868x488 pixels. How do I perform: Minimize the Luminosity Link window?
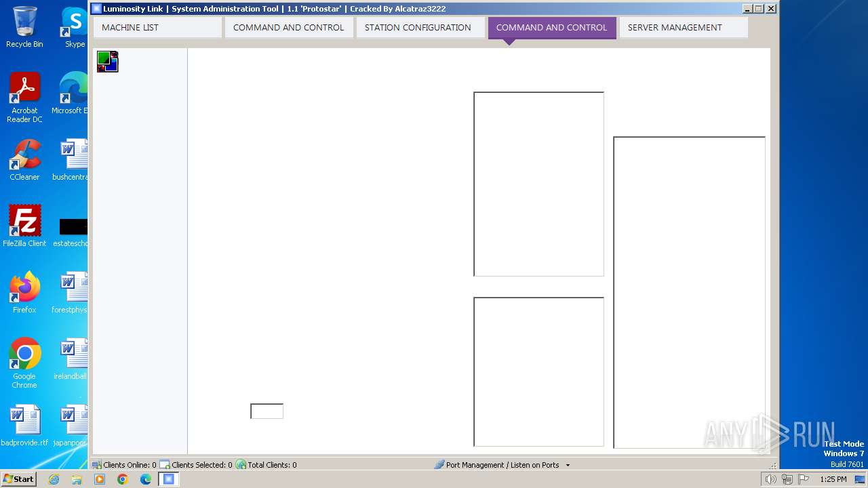pyautogui.click(x=747, y=9)
